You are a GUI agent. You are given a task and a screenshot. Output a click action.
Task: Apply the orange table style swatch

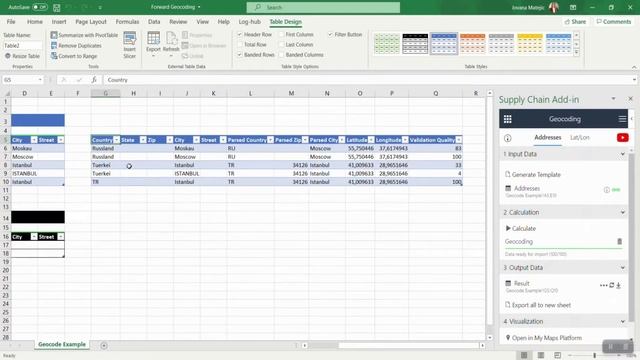click(x=473, y=44)
